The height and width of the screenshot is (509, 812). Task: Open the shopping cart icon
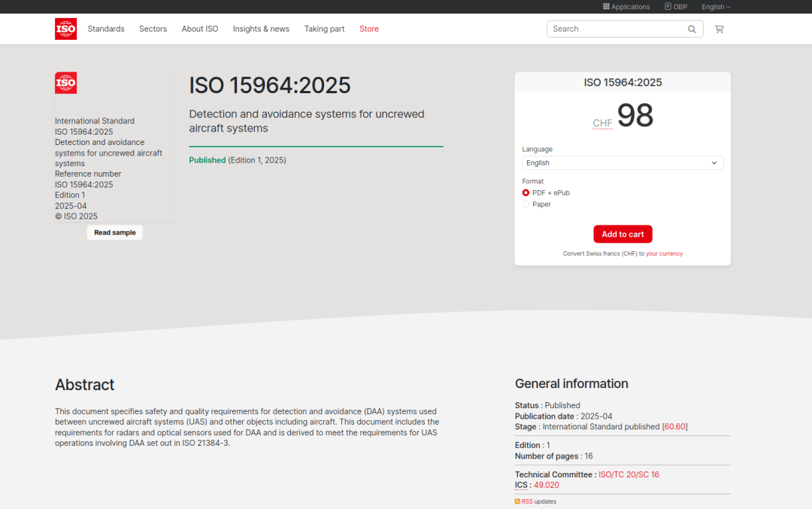click(719, 29)
